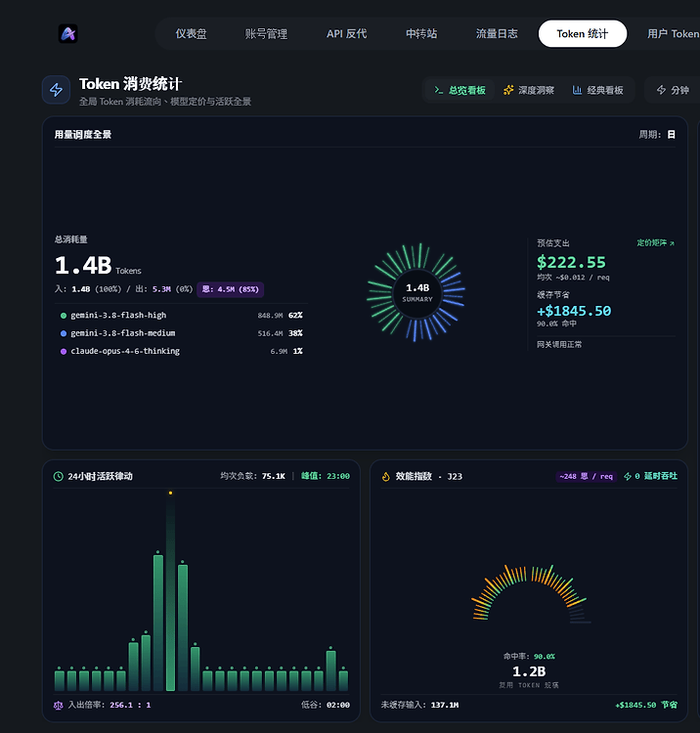The image size is (700, 733).
Task: Switch to 经典看板 view
Action: pyautogui.click(x=598, y=90)
